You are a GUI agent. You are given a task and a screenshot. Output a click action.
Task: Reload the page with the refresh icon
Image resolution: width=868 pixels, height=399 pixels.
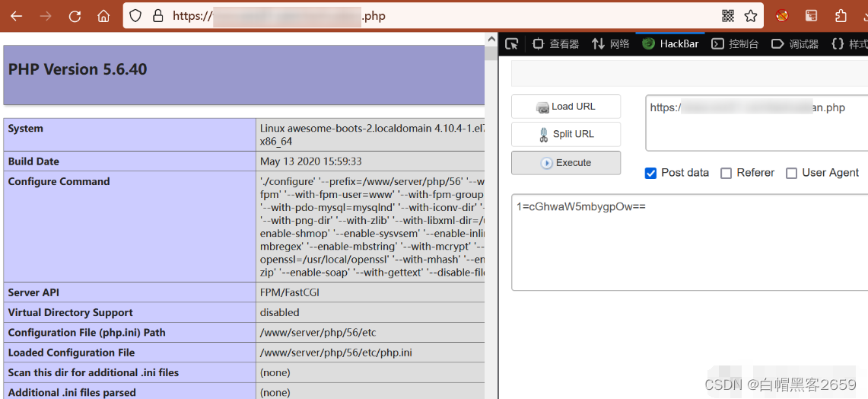point(75,16)
